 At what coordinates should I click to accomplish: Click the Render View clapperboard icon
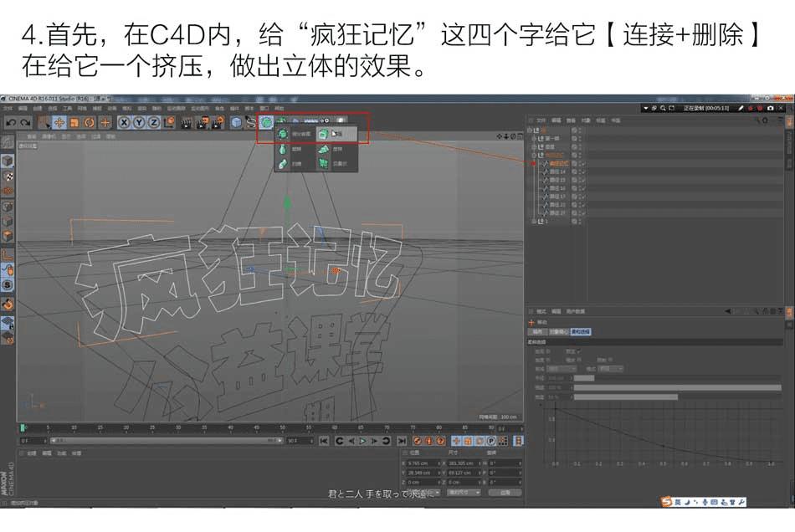(x=187, y=123)
